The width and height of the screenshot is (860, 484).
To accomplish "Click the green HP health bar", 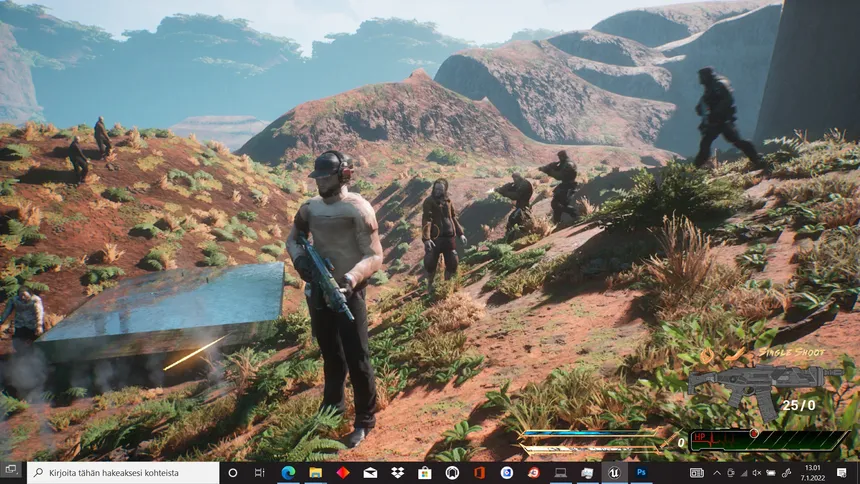I will (768, 440).
